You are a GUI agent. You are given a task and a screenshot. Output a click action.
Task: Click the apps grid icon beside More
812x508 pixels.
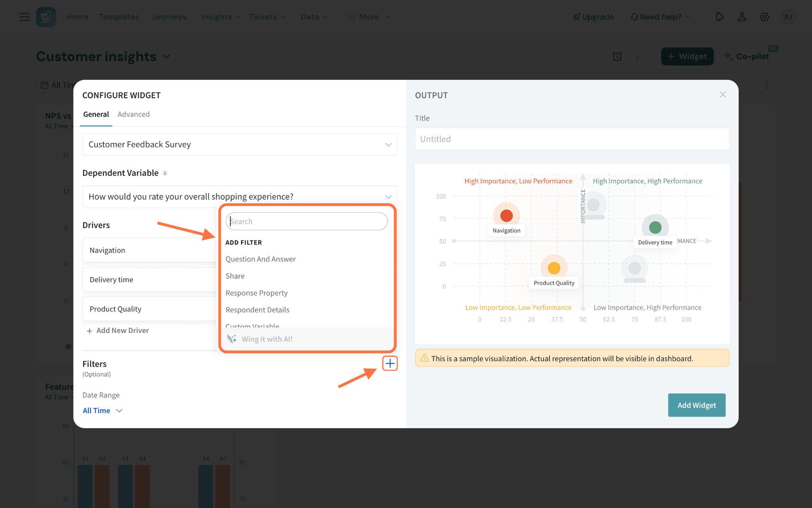pos(352,17)
